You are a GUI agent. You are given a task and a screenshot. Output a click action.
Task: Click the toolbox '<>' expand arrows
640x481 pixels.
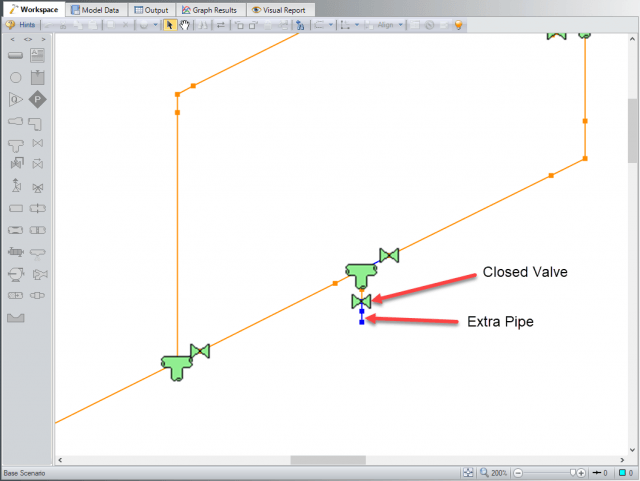pyautogui.click(x=28, y=40)
